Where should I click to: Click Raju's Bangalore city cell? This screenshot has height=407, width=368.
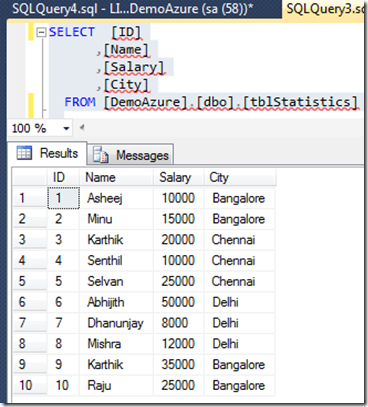(x=239, y=386)
